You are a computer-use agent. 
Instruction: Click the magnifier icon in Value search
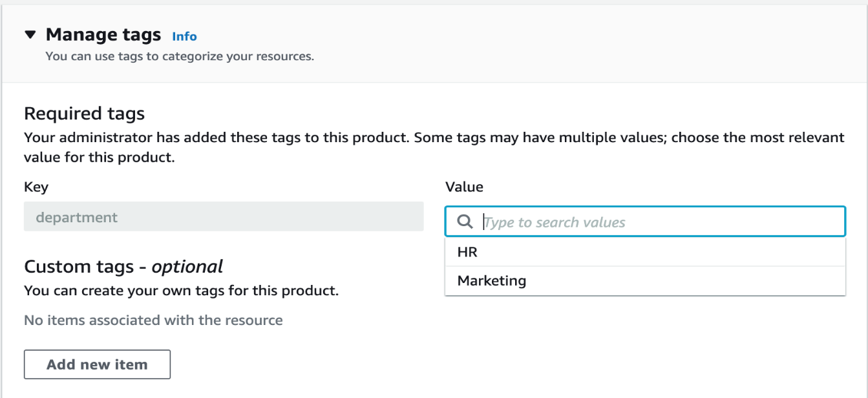click(465, 222)
